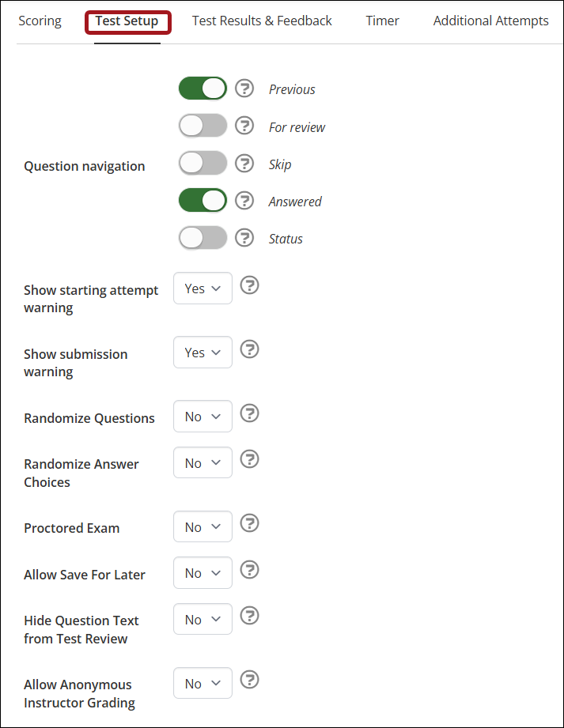This screenshot has height=728, width=564.
Task: Open Show submission warning dropdown
Action: [203, 353]
